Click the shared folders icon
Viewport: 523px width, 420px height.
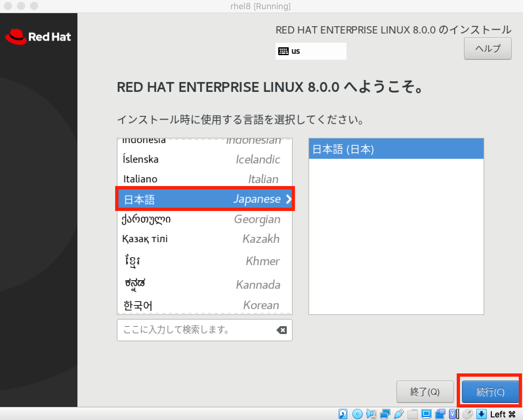(412, 414)
